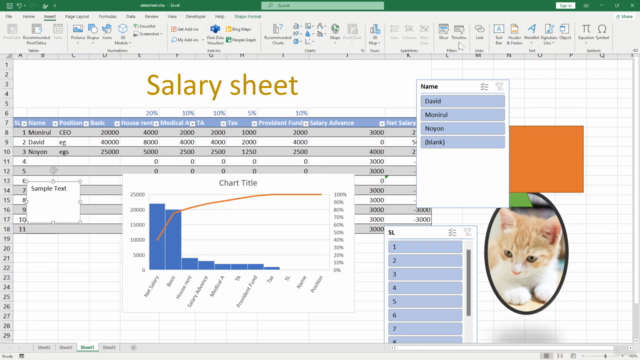Open Signature Line menu
The image size is (640, 360).
click(x=549, y=34)
